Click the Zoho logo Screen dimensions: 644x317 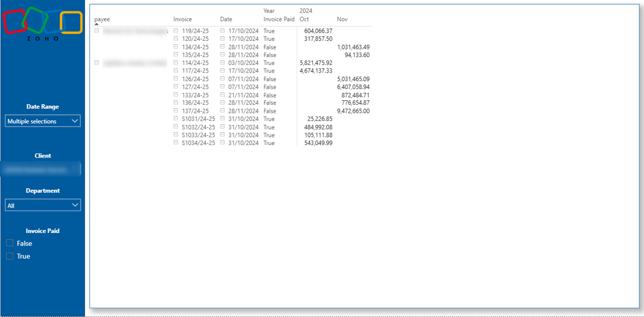(43, 24)
